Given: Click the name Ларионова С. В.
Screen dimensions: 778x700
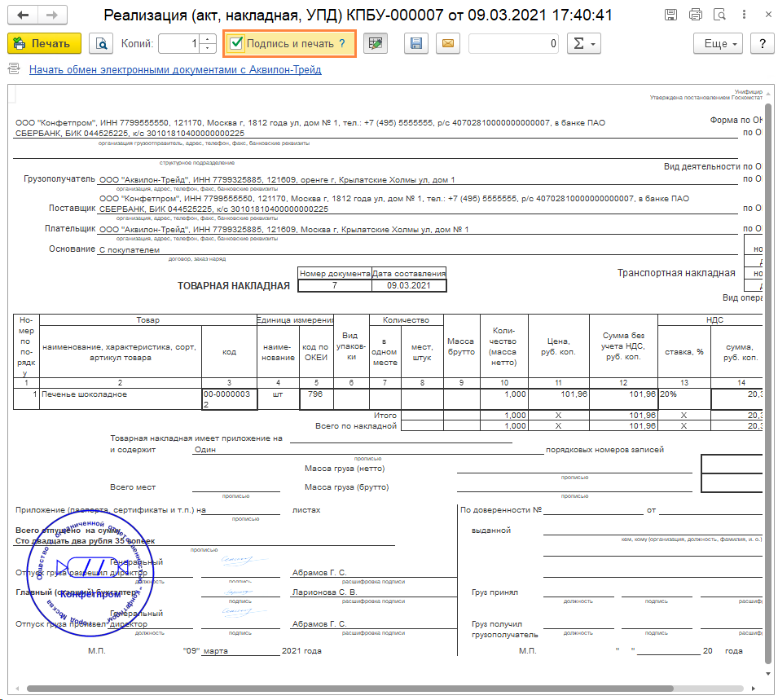Looking at the screenshot, I should (x=324, y=592).
